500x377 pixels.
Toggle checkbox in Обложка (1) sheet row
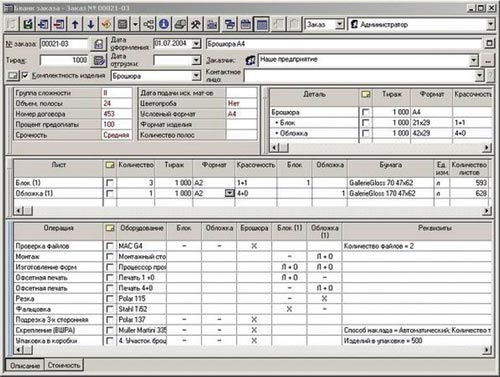pyautogui.click(x=109, y=193)
